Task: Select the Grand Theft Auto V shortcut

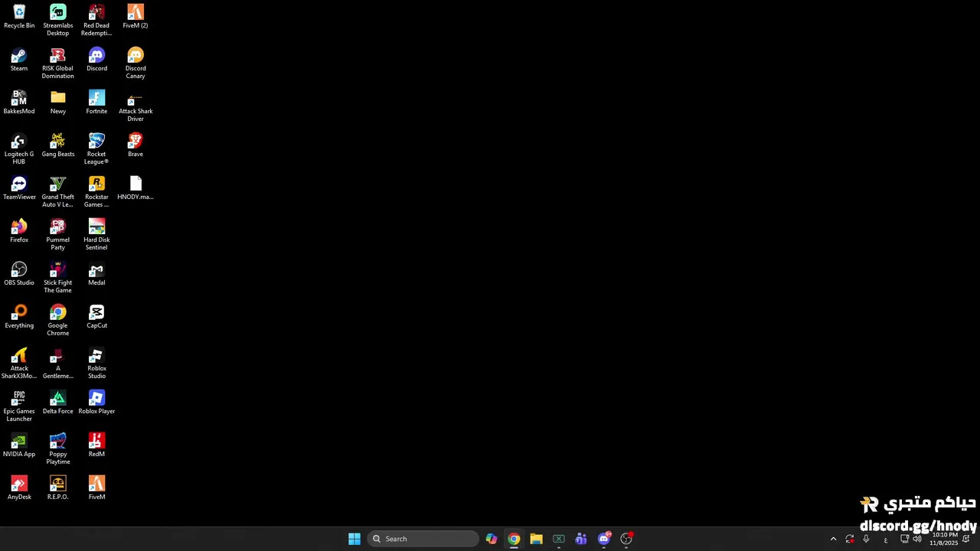Action: (x=57, y=191)
